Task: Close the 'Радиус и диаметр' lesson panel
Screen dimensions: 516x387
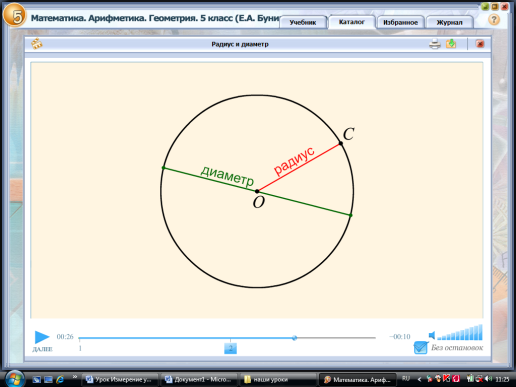Action: [x=480, y=44]
